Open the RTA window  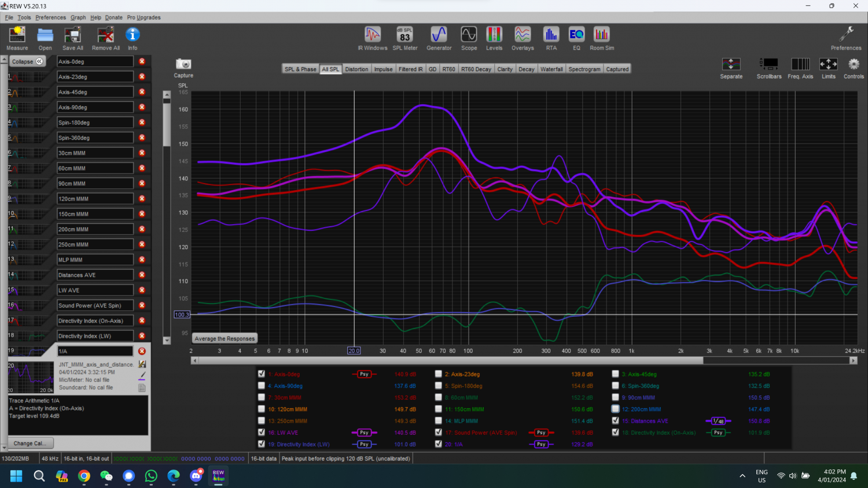click(x=551, y=38)
